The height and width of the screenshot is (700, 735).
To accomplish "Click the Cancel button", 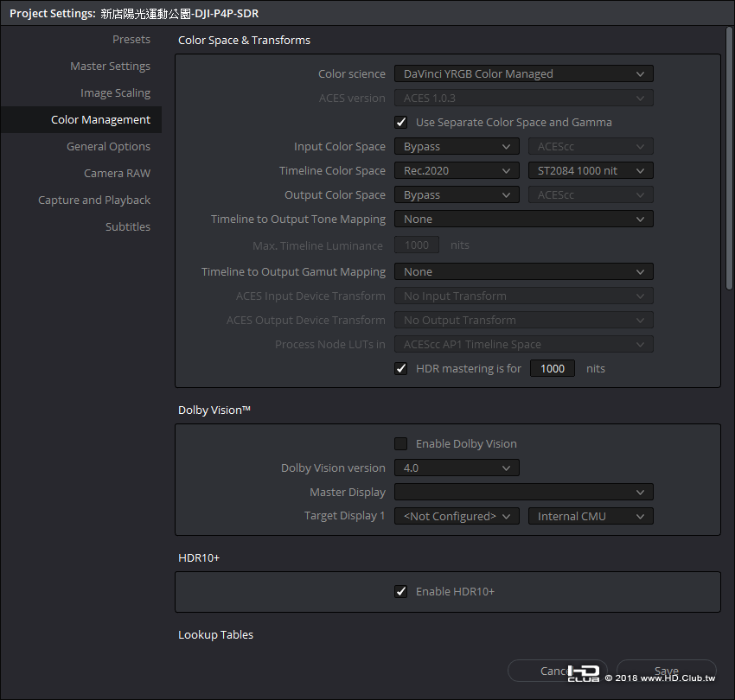I will (x=558, y=671).
